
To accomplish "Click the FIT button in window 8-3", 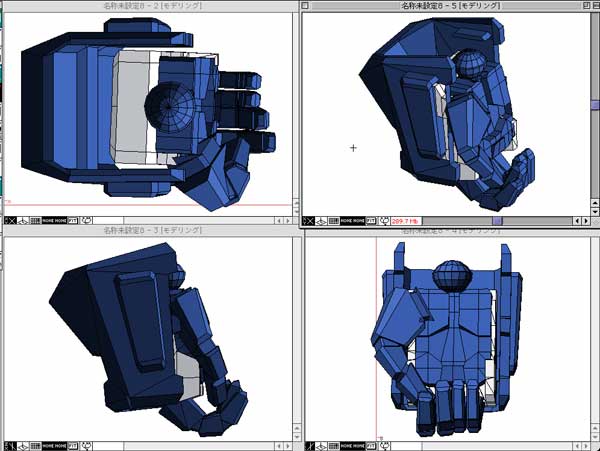I will click(x=73, y=446).
